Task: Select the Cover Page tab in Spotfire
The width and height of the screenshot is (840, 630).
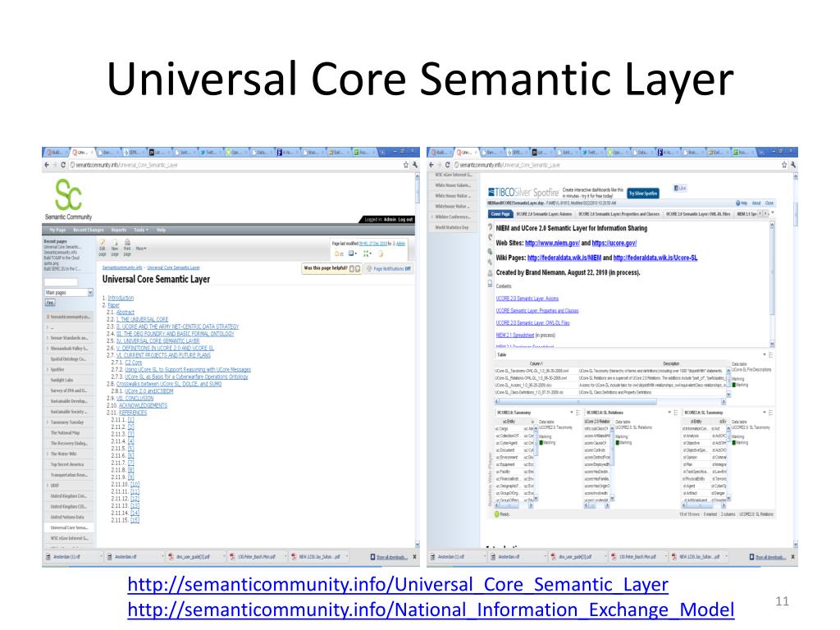Action: pyautogui.click(x=501, y=213)
